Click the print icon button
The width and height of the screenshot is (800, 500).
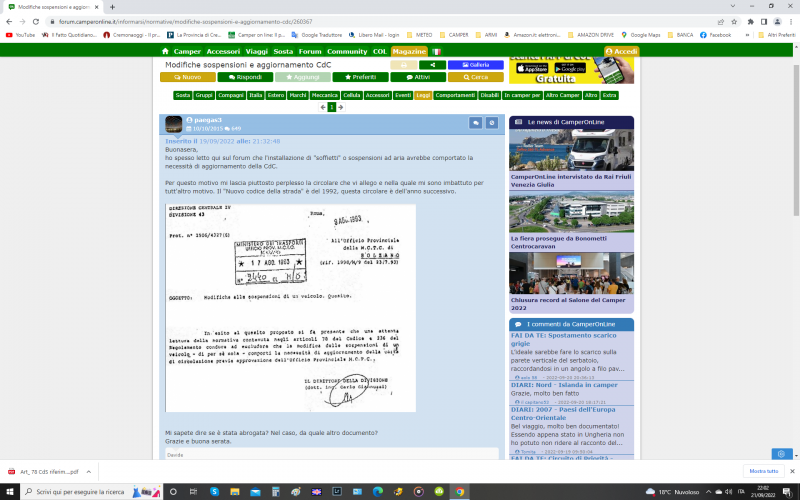(403, 64)
